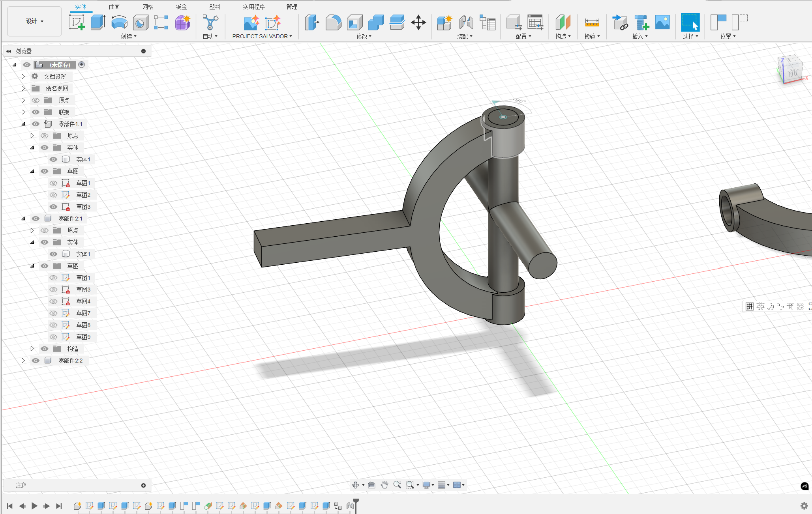The height and width of the screenshot is (514, 812).
Task: Click the Automate tool icon
Action: point(210,22)
